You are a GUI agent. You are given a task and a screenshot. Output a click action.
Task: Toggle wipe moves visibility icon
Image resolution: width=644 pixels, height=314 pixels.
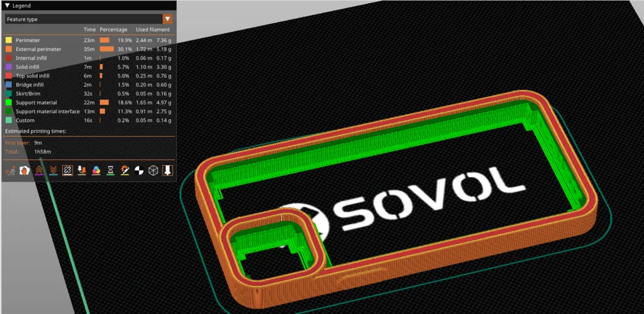(25, 171)
